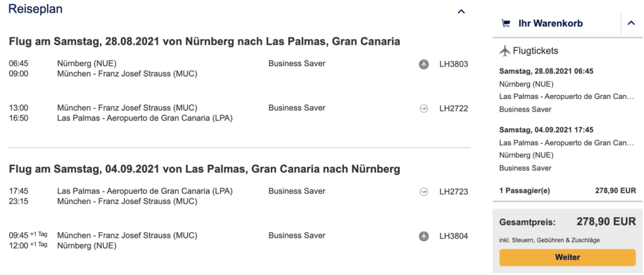Click the Ihr Warenkorb heading
Viewport: 644px width, 275px height.
pos(550,24)
